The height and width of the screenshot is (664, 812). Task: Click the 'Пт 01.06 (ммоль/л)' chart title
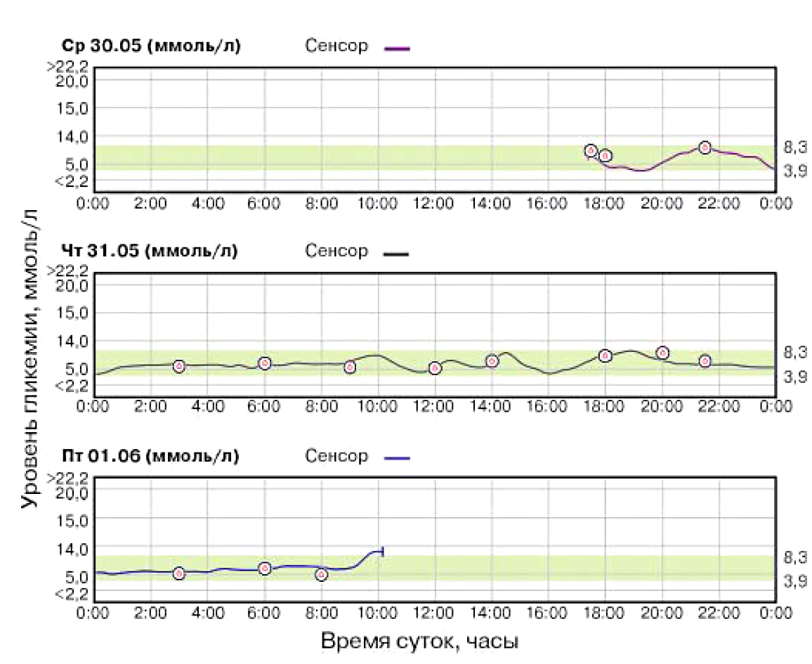tap(151, 456)
